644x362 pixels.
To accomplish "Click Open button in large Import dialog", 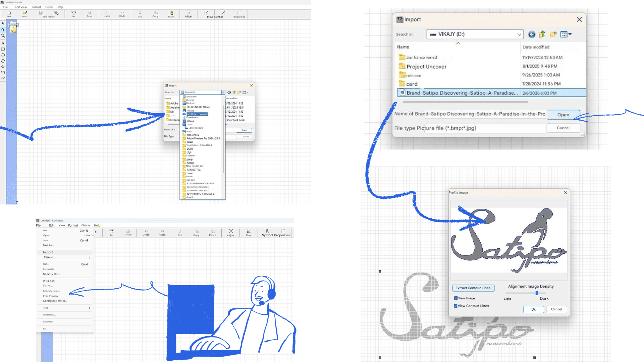I will [x=563, y=115].
